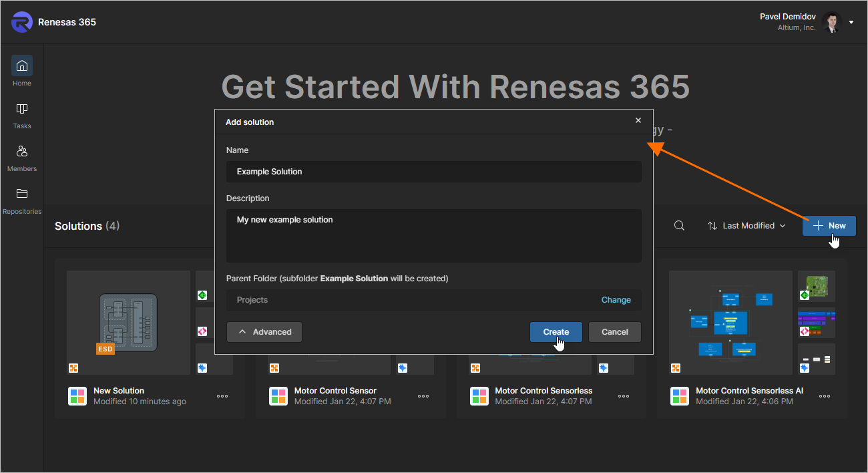Open the Motor Control Sensorless AI thumbnail
Image resolution: width=868 pixels, height=473 pixels.
point(730,322)
